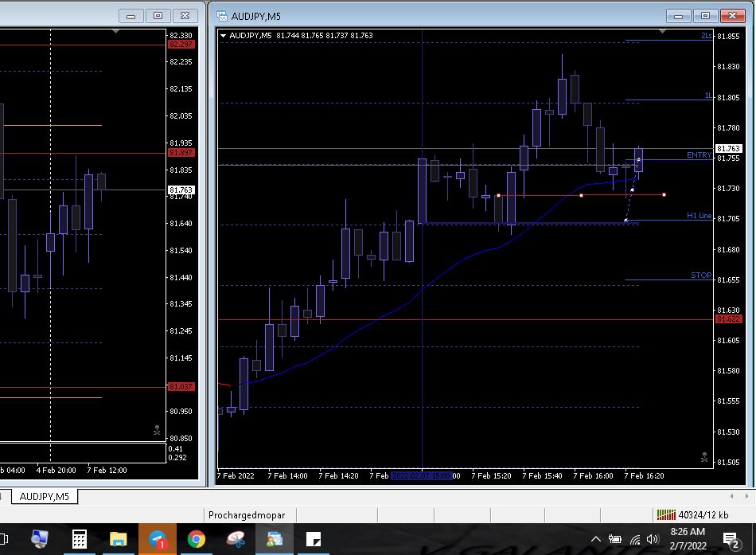Click the 7 Feb 14:00 time axis label

pos(288,476)
